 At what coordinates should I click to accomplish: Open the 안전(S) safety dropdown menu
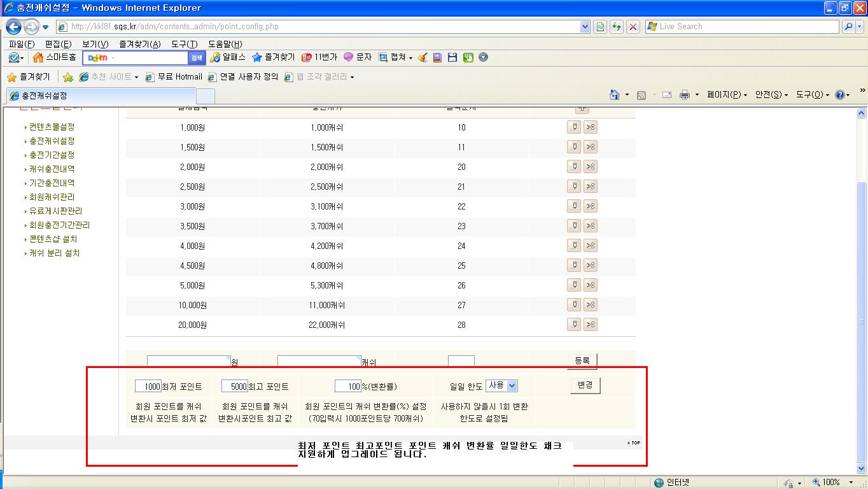click(771, 95)
